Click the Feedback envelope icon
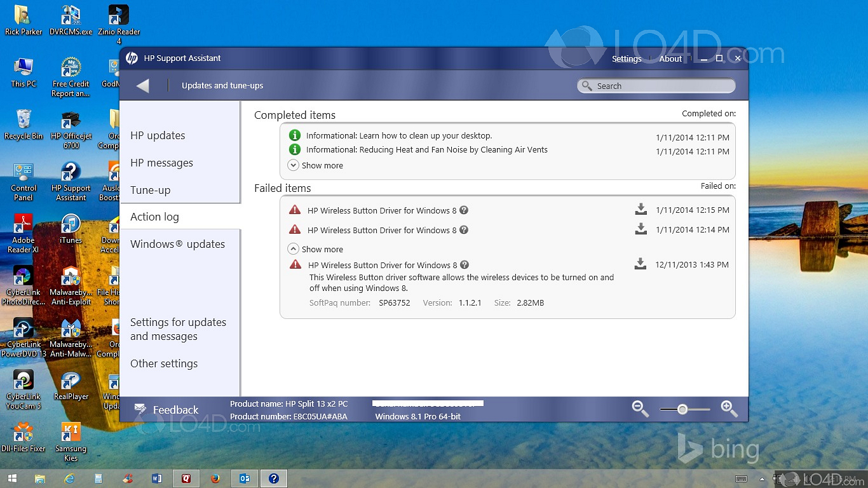The height and width of the screenshot is (488, 868). click(140, 410)
